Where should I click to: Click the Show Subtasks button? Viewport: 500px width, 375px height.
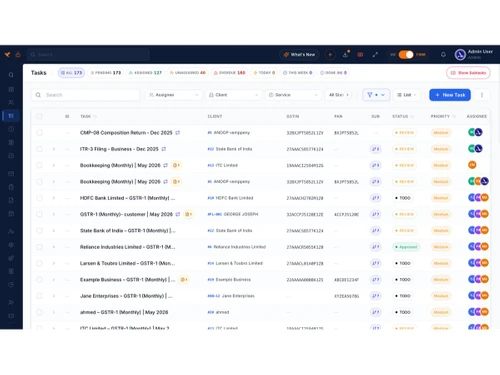tap(468, 73)
